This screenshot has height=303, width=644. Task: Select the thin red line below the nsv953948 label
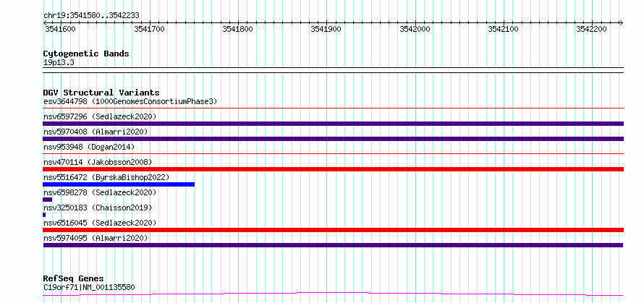click(333, 154)
